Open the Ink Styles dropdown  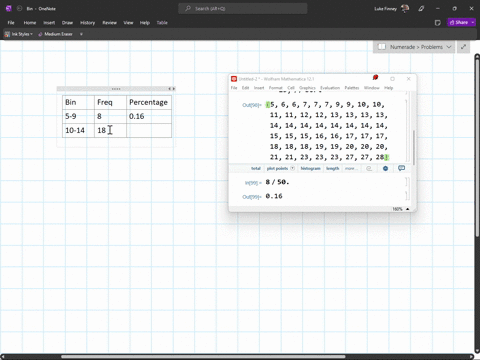coord(19,34)
